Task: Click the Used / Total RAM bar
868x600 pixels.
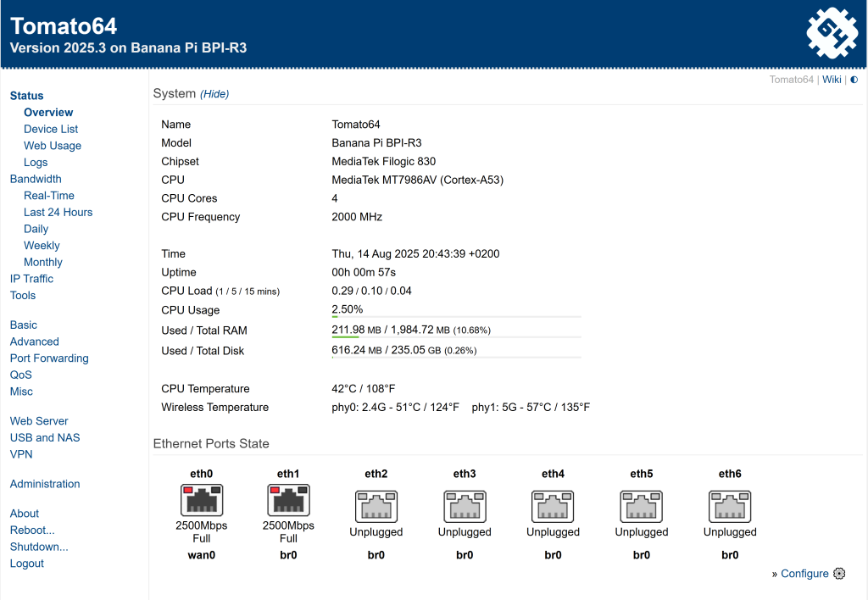Action: click(x=456, y=337)
